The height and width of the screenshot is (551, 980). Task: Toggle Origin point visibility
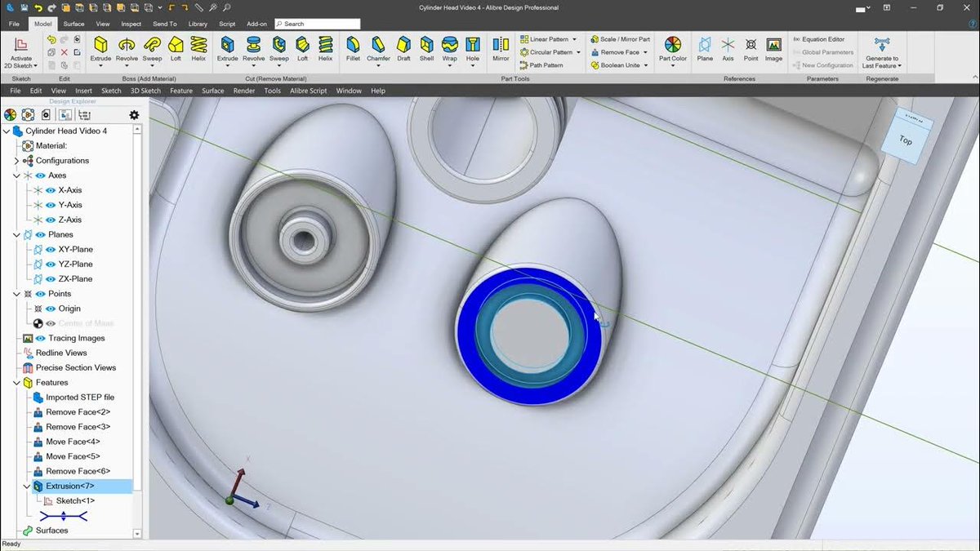50,309
